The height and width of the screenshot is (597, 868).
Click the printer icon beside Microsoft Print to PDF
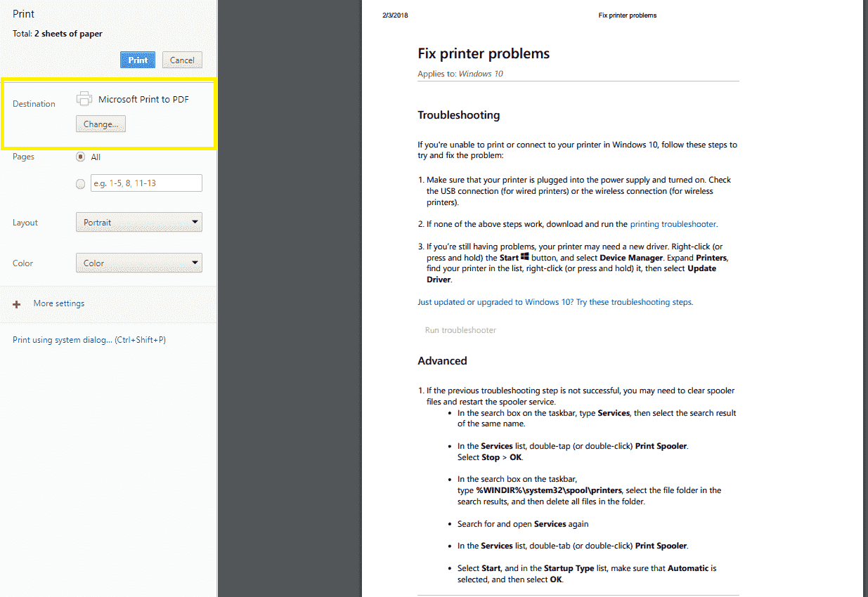point(84,98)
